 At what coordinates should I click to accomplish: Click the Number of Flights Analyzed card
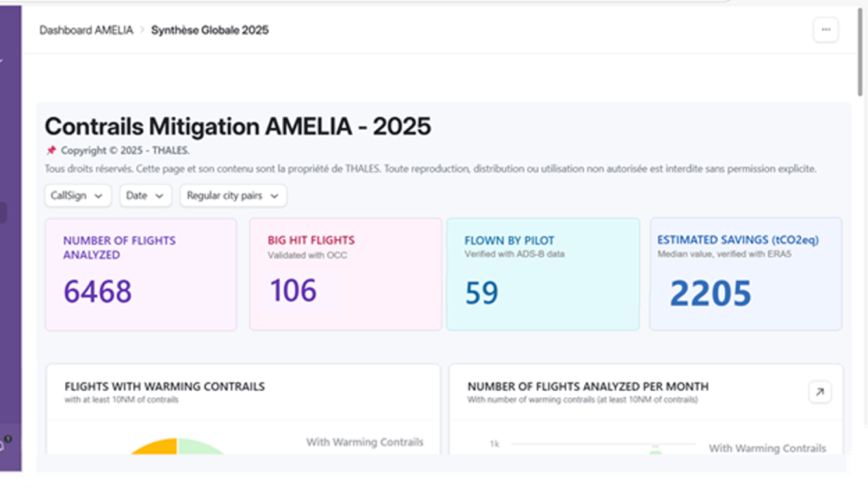141,273
